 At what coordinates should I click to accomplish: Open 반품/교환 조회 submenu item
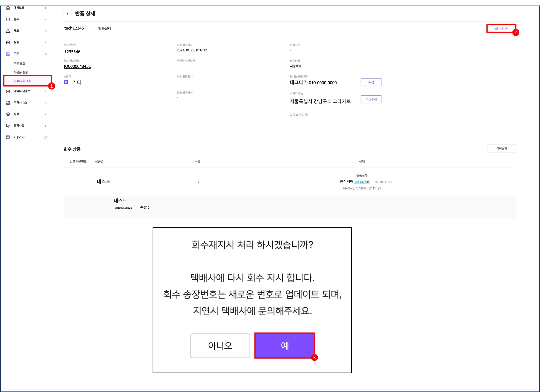tap(23, 81)
